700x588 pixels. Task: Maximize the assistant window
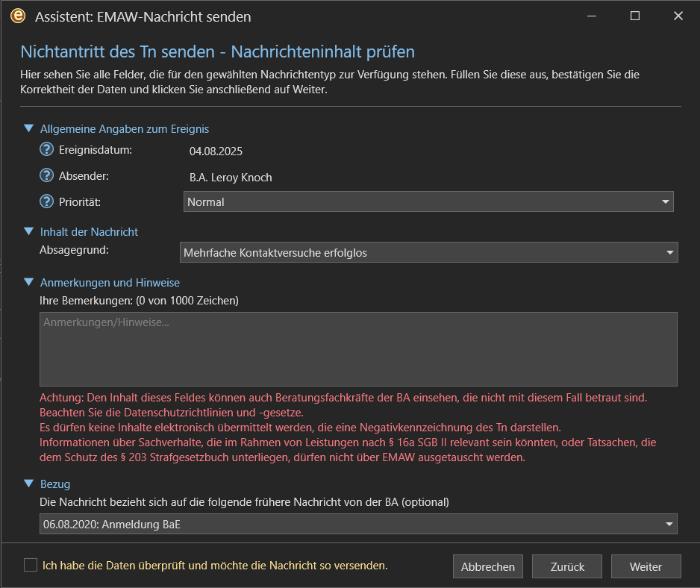[x=635, y=16]
